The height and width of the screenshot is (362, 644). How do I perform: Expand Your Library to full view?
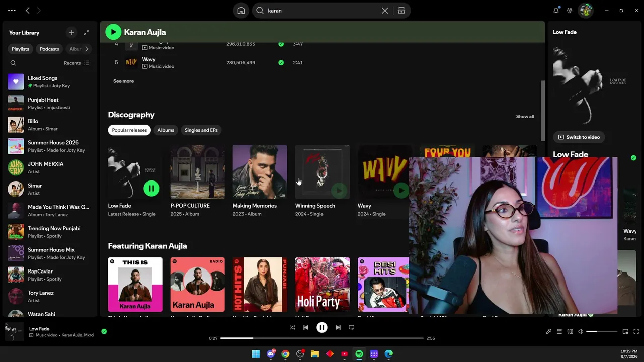point(86,33)
